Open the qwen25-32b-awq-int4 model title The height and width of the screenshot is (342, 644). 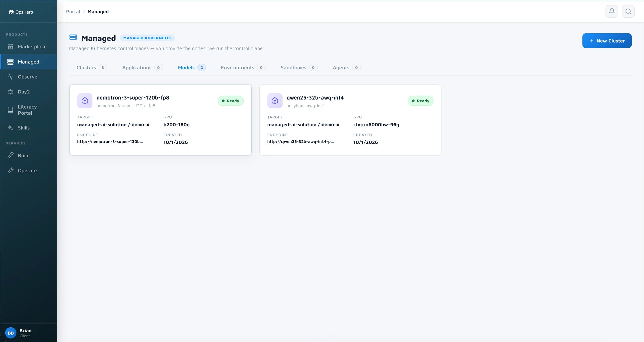pos(315,97)
